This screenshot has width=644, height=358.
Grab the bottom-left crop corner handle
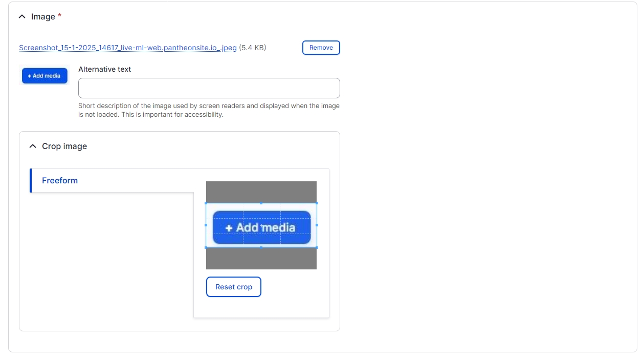tap(206, 247)
